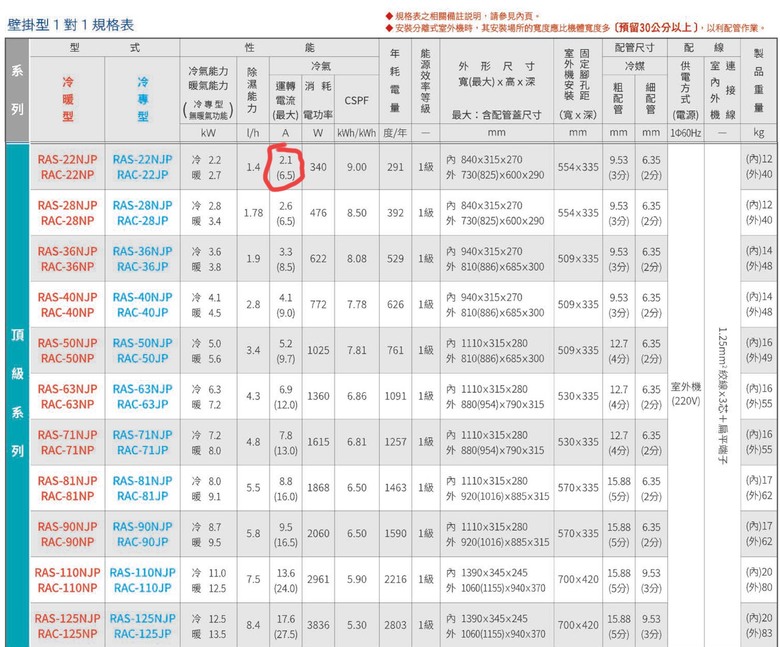Select CSPF value 9.00
The image size is (780, 647).
357,167
